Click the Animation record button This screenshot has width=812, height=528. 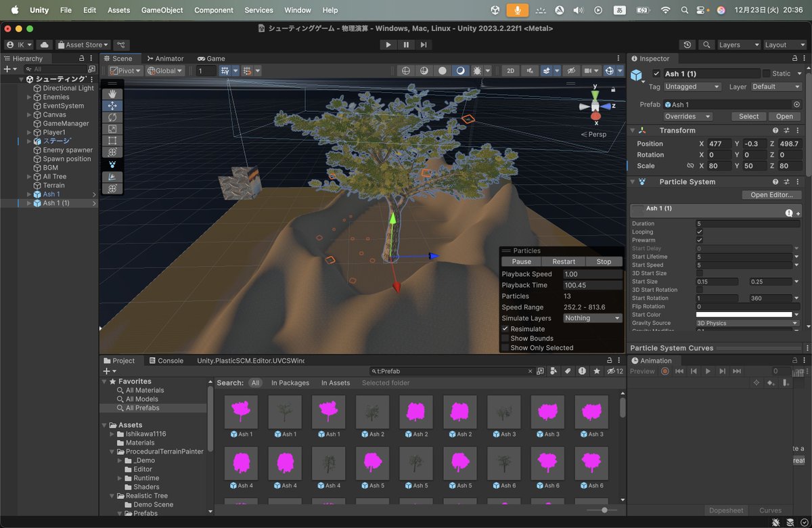665,371
